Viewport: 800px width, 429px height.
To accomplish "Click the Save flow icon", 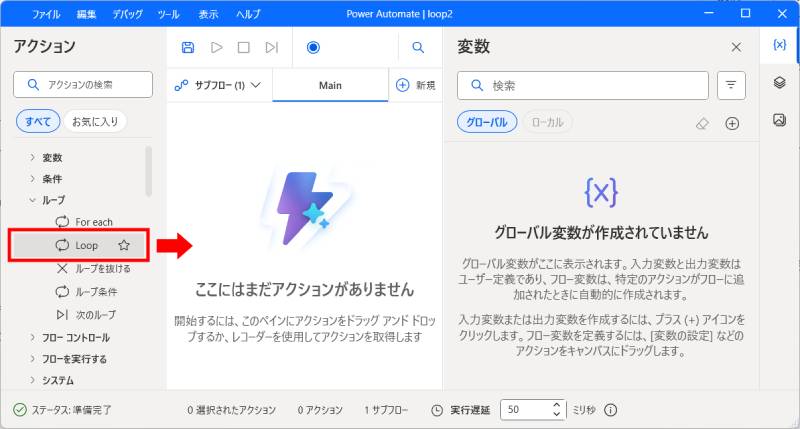I will click(188, 47).
